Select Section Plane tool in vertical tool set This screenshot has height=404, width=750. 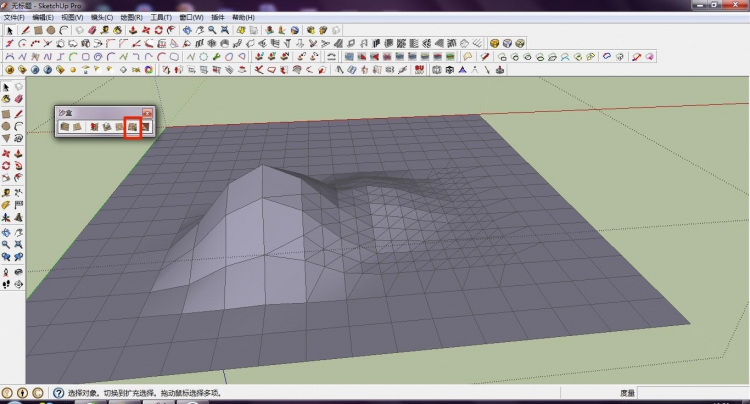[x=18, y=284]
